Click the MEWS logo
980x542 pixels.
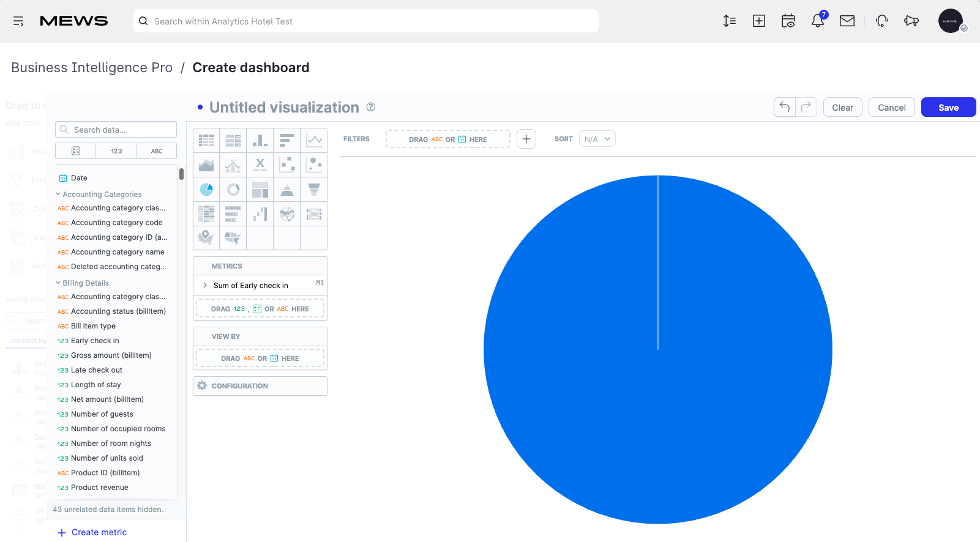coord(74,21)
